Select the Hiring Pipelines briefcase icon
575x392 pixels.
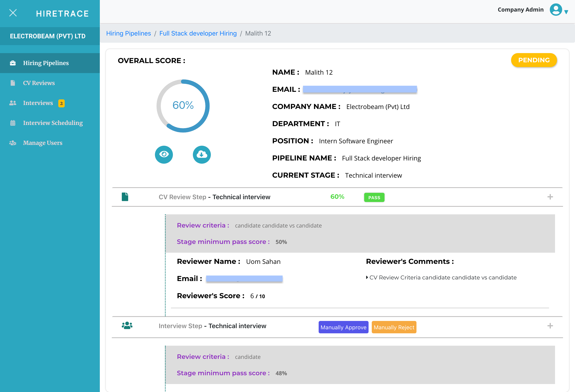point(13,63)
